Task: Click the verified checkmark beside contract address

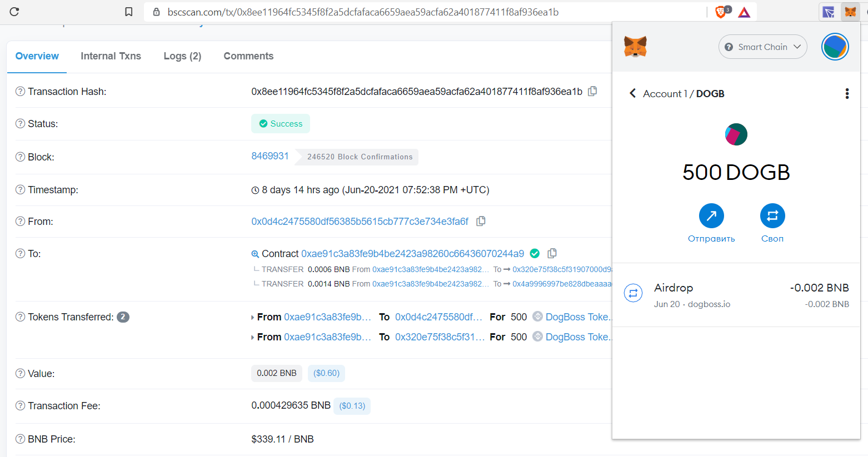Action: (535, 253)
